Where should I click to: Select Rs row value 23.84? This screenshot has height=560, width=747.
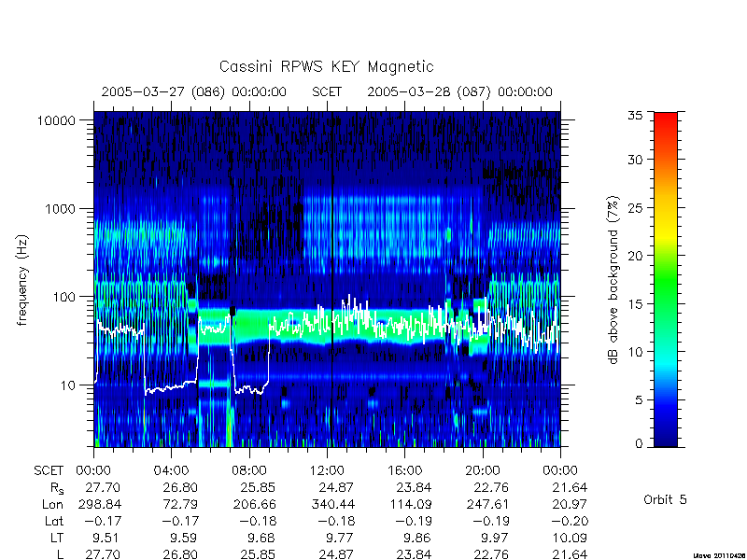pos(413,488)
